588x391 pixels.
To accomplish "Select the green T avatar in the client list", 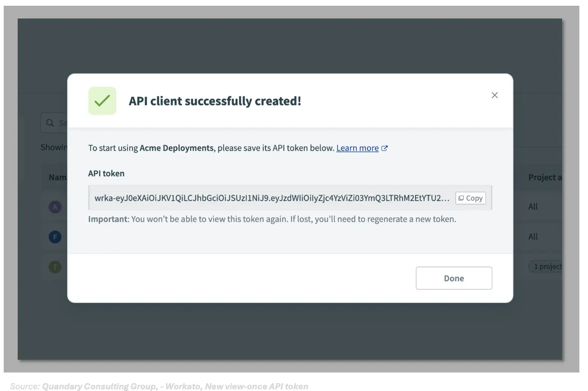I will point(55,267).
